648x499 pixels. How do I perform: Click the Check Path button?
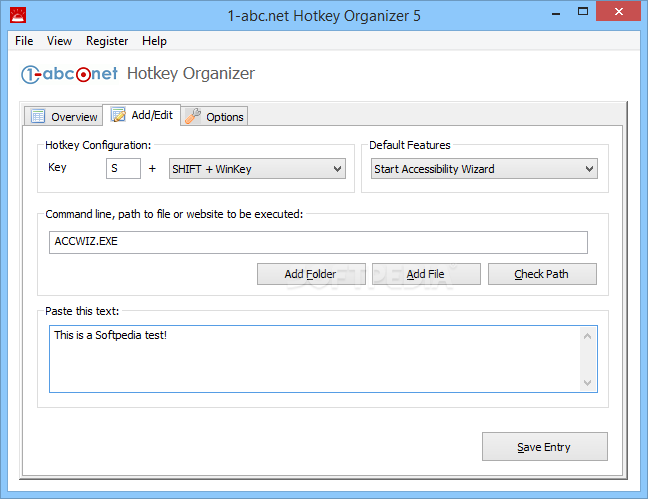point(542,274)
